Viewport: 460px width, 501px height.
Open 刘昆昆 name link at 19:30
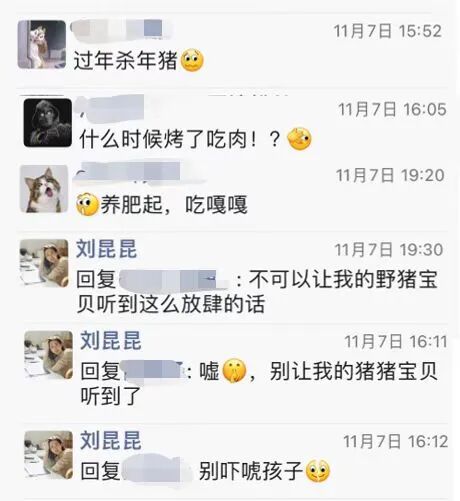107,249
